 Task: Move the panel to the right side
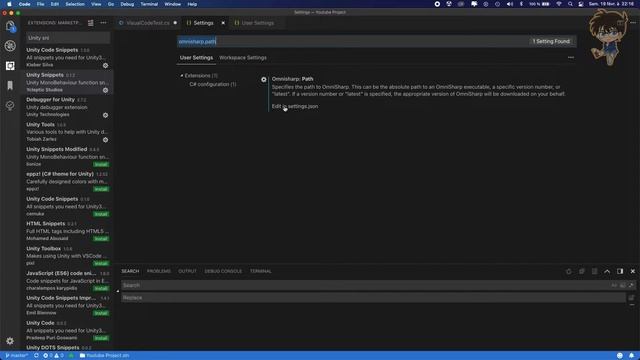tap(620, 271)
